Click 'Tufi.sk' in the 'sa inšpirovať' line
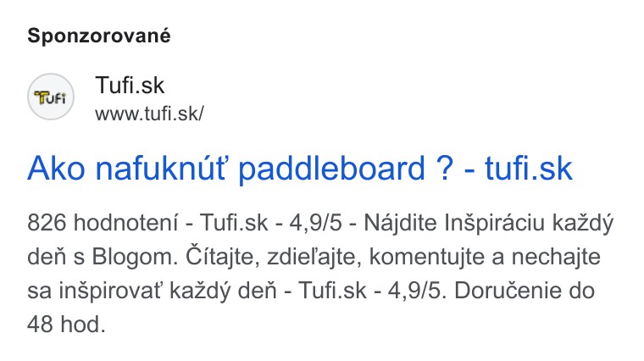 coord(332,291)
